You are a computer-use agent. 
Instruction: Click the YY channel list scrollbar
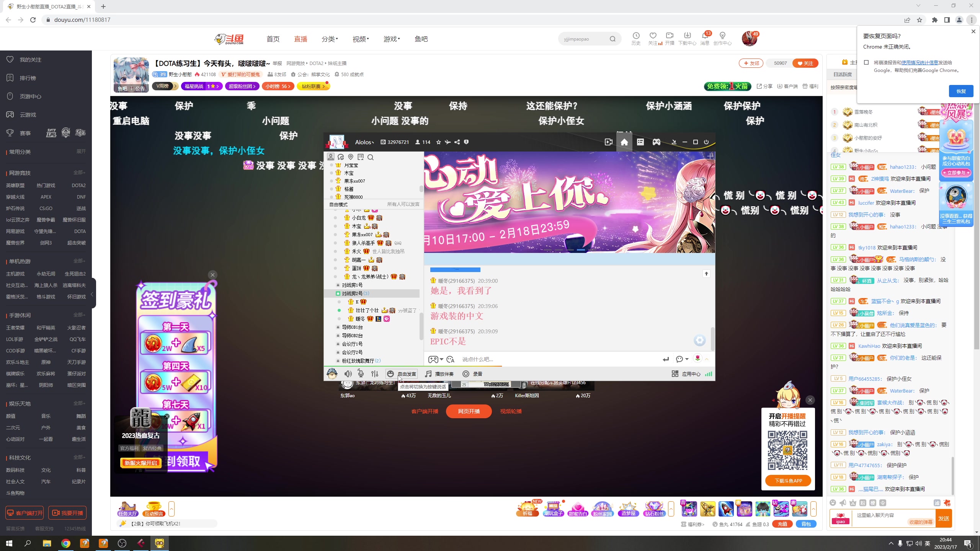click(x=421, y=326)
